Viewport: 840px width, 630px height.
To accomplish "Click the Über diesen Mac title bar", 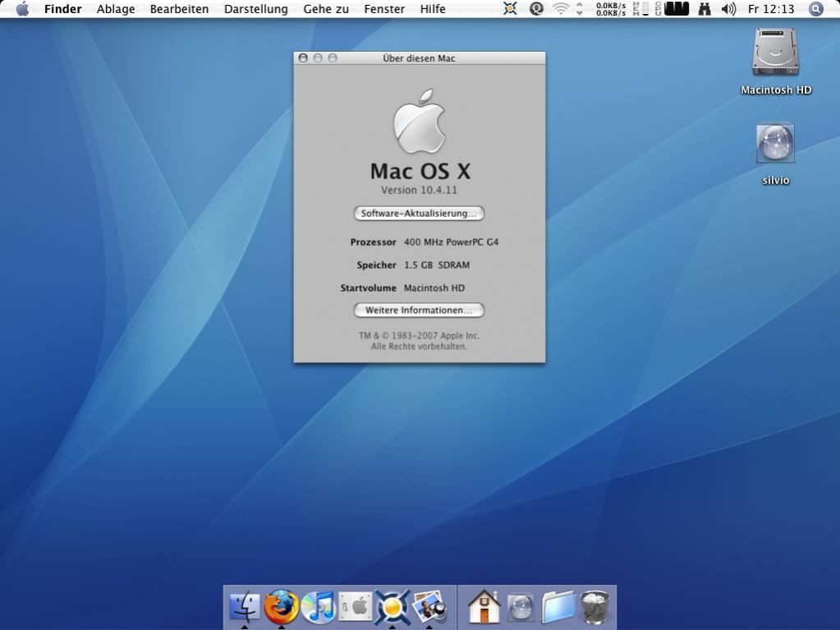I will [x=419, y=57].
